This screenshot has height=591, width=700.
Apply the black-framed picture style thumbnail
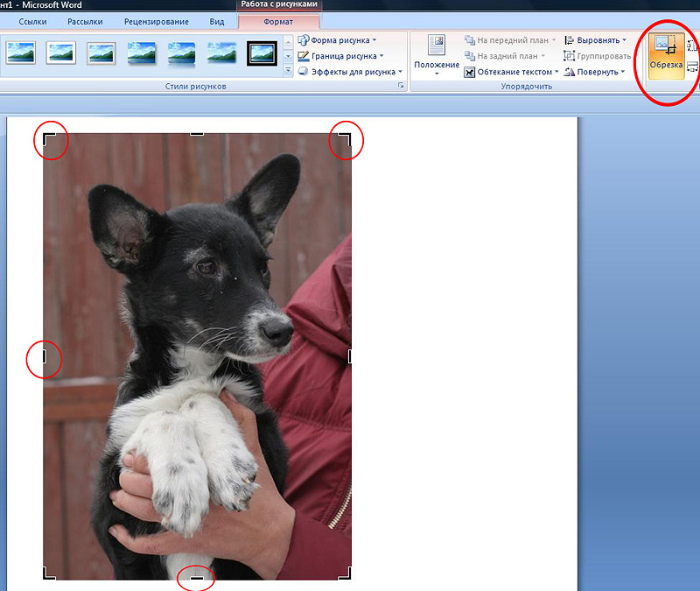click(262, 53)
